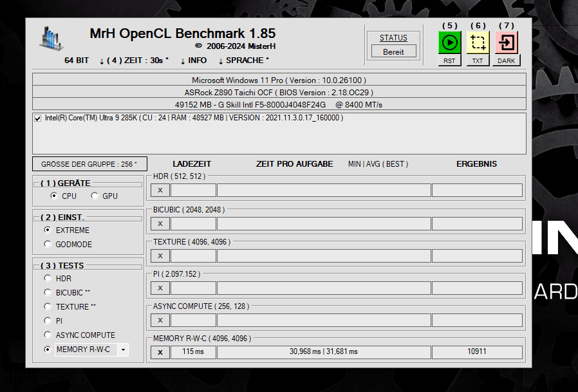Click the ZEIT PRO AUFGABE column header
This screenshot has width=578, height=392.
pos(295,164)
